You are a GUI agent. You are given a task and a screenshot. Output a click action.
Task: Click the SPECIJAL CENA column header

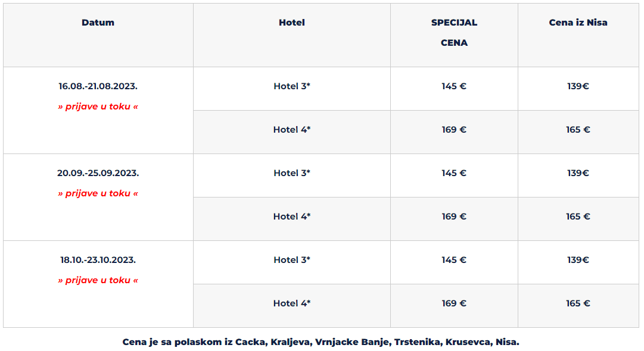[454, 32]
